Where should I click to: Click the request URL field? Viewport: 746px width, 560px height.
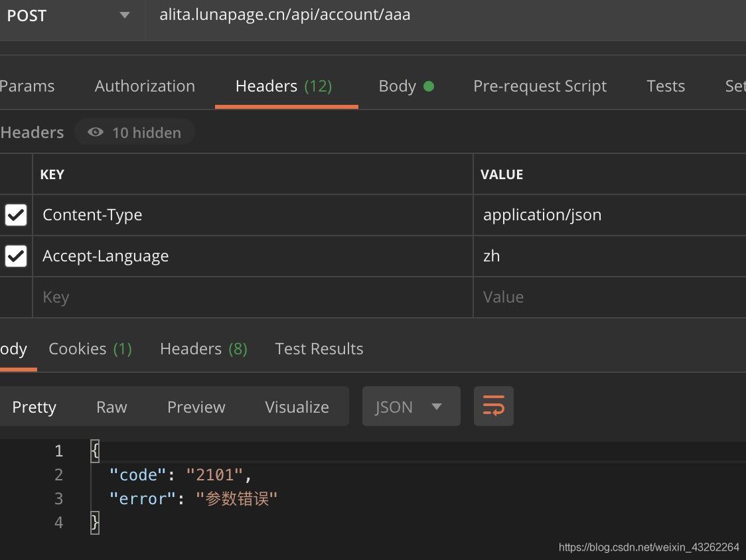point(445,16)
